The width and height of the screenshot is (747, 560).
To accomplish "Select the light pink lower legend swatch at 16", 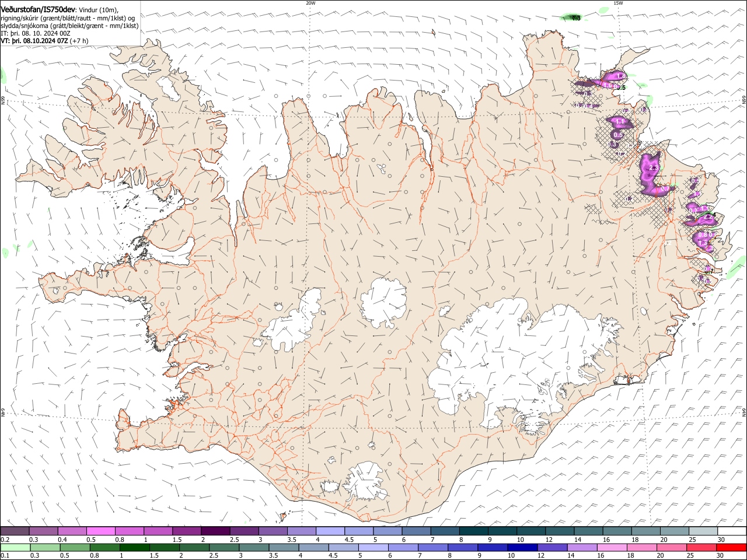I will 612,548.
